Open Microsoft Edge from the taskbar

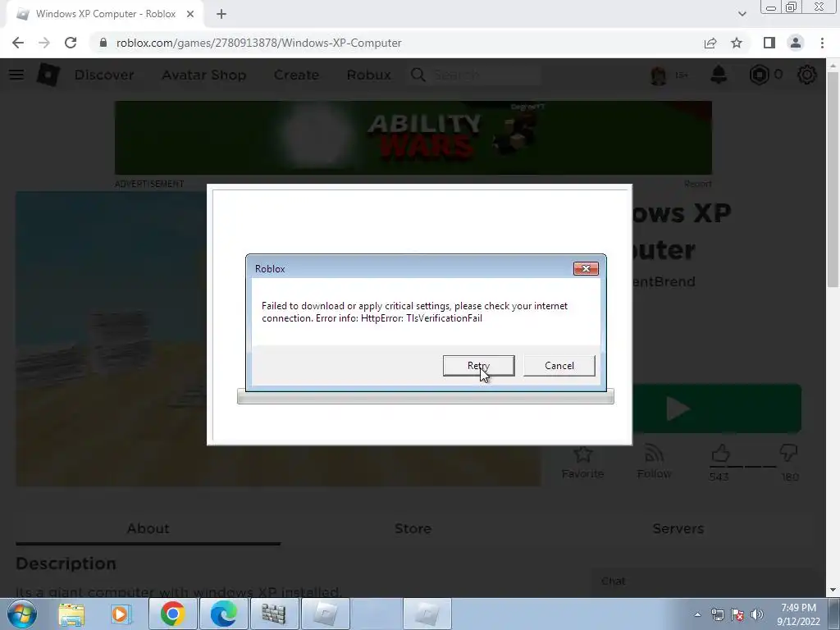[x=223, y=614]
